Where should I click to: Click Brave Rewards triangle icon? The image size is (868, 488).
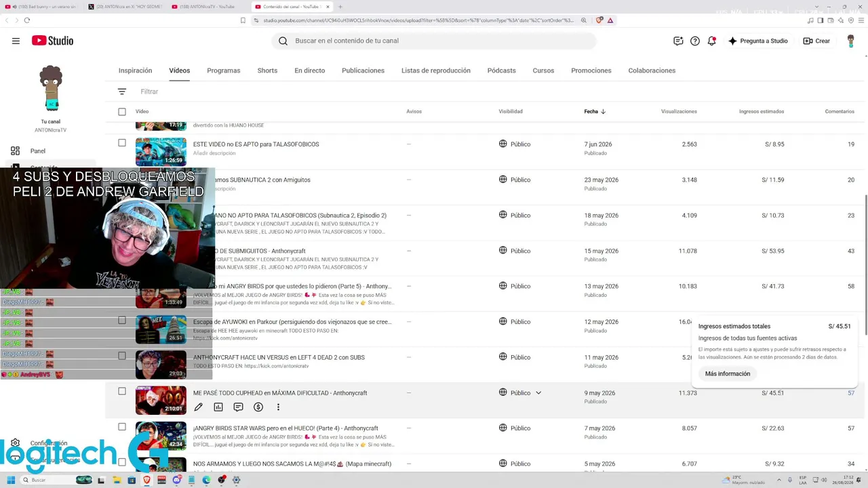[610, 20]
